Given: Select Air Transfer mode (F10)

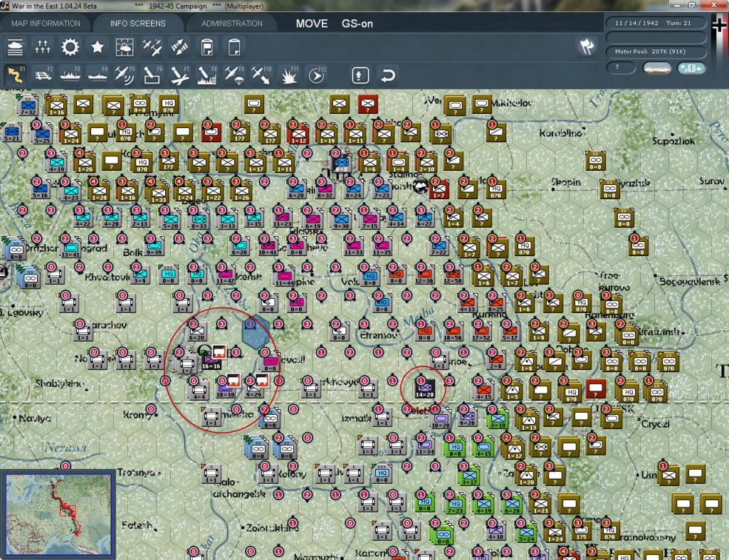Looking at the screenshot, I should (261, 75).
